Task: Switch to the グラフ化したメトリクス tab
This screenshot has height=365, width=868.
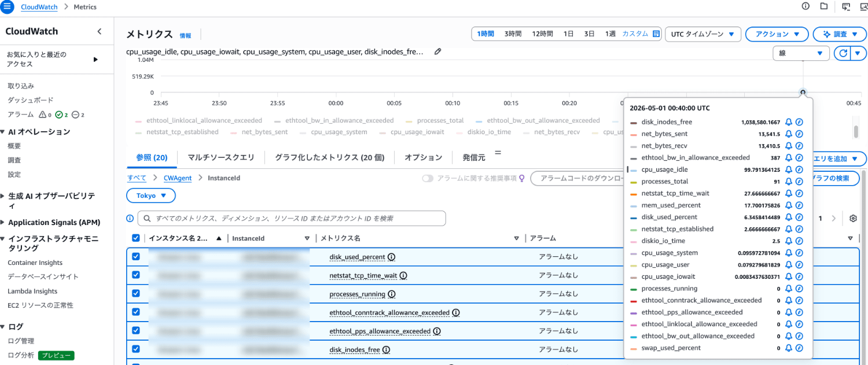Action: (x=330, y=157)
